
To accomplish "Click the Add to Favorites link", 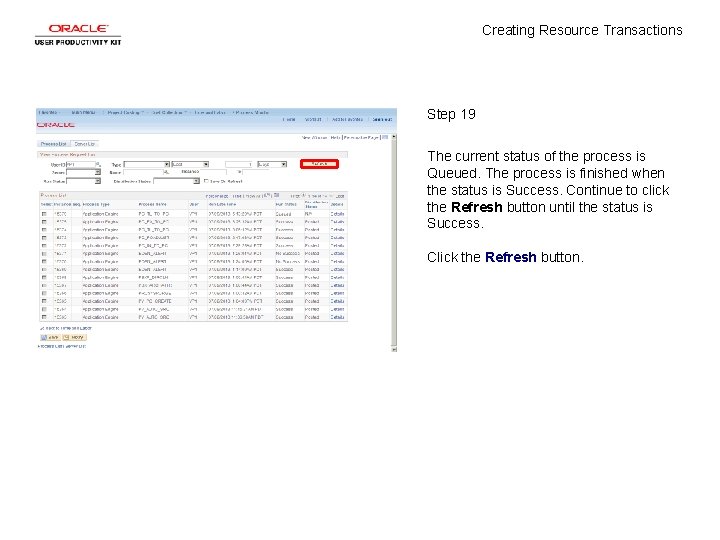I will click(x=348, y=119).
